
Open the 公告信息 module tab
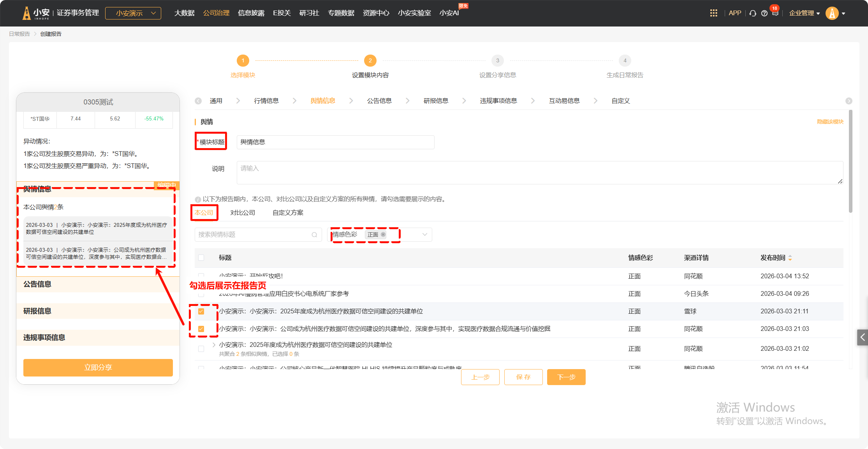tap(379, 101)
